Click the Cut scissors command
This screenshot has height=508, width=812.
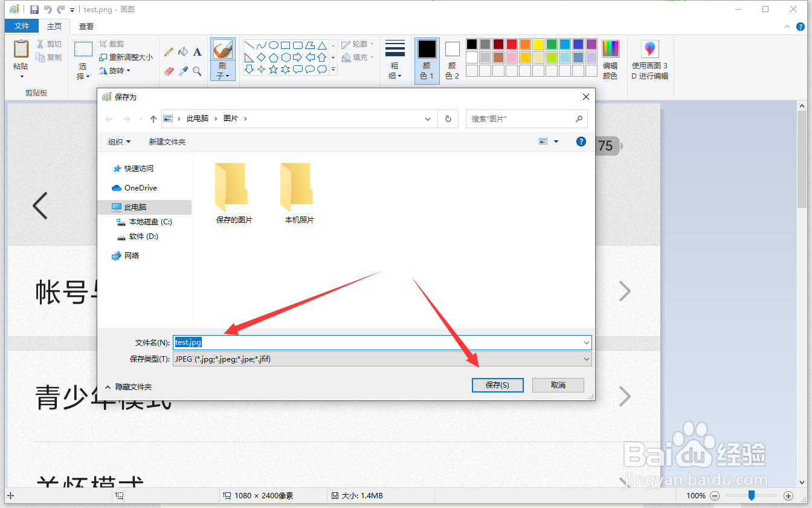[x=49, y=44]
